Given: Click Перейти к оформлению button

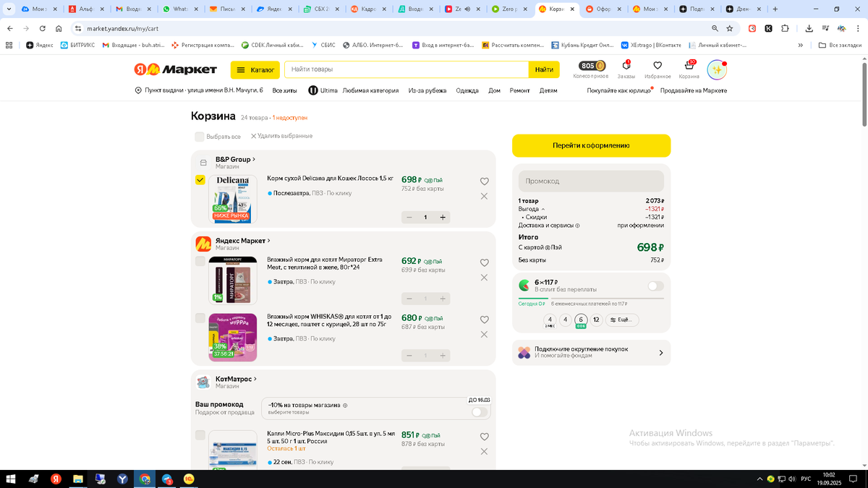Looking at the screenshot, I should point(591,145).
